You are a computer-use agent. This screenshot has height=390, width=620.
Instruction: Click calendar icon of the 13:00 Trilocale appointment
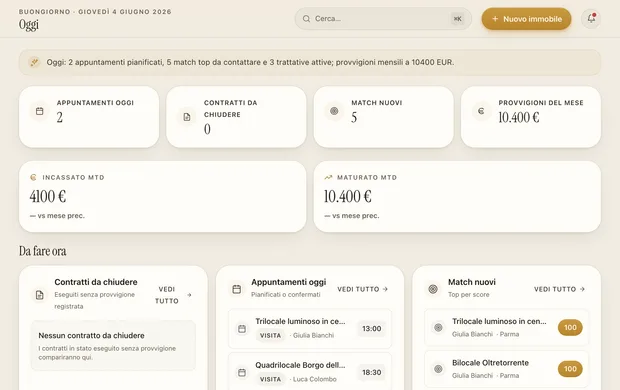[242, 329]
